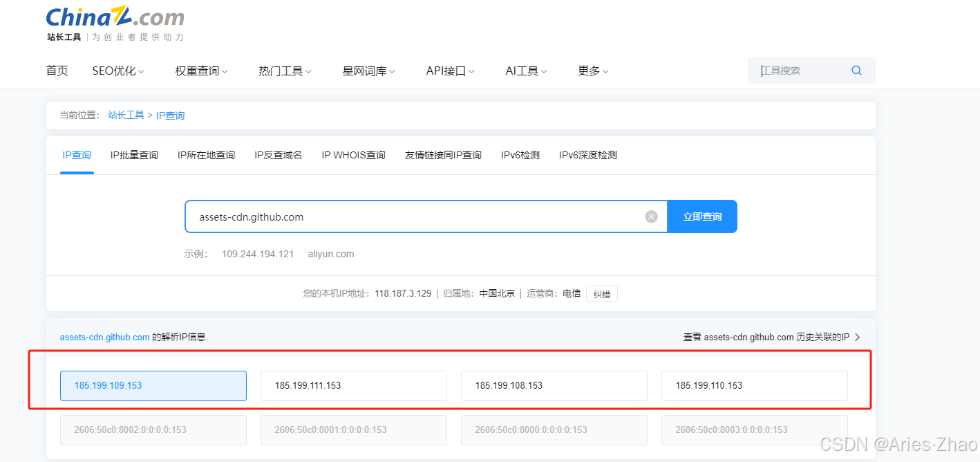Select IP result 185.199.110.153
Viewport: 980px width, 462px height.
(755, 386)
